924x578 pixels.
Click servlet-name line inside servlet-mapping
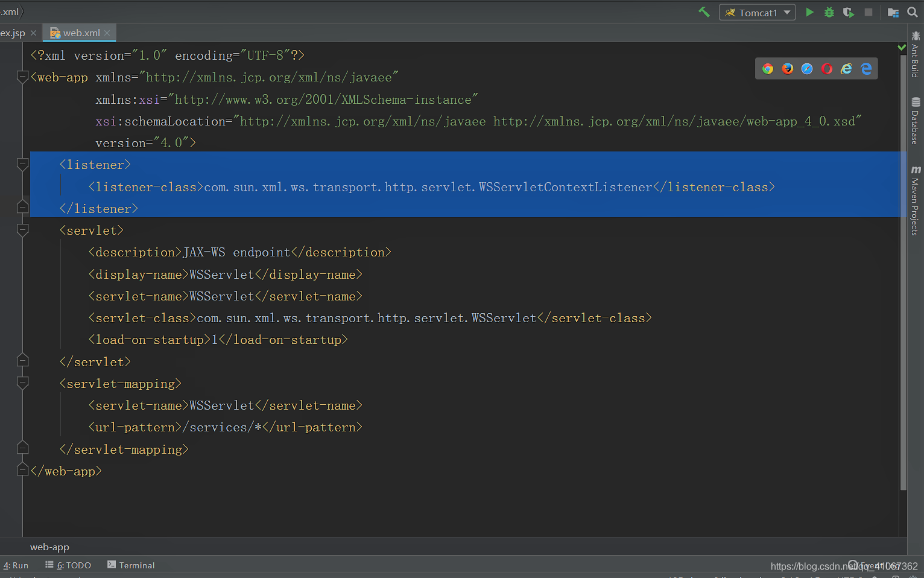point(225,405)
